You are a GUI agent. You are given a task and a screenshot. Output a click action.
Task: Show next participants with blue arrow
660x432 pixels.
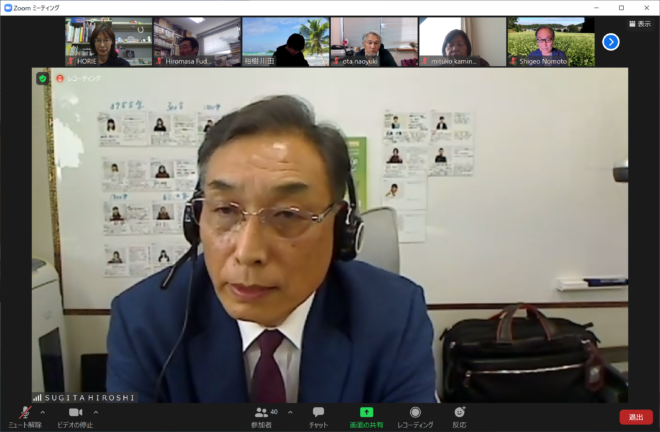611,42
